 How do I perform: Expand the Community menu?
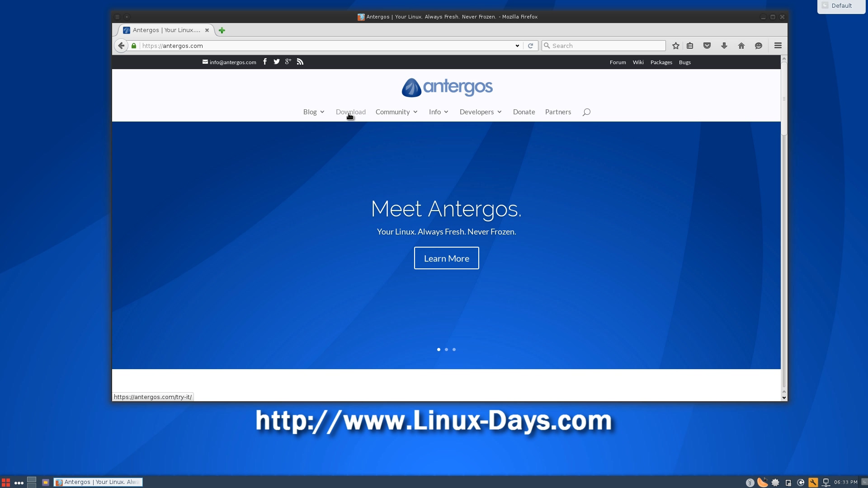396,112
